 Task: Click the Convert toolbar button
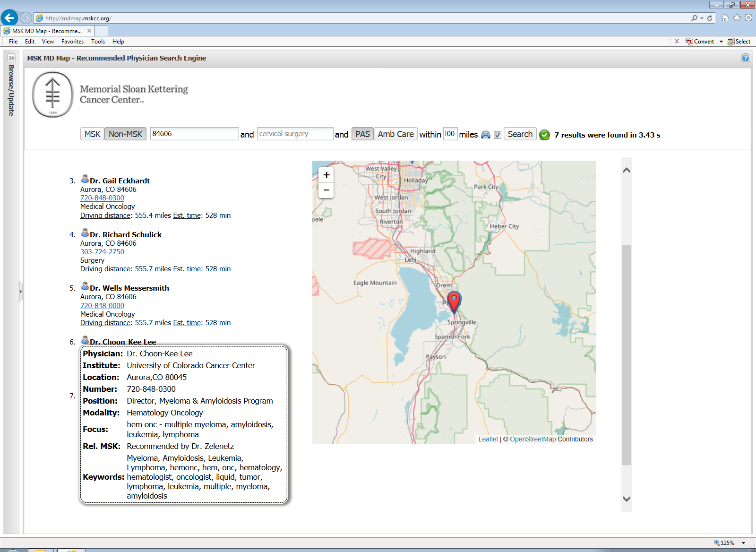tap(700, 42)
